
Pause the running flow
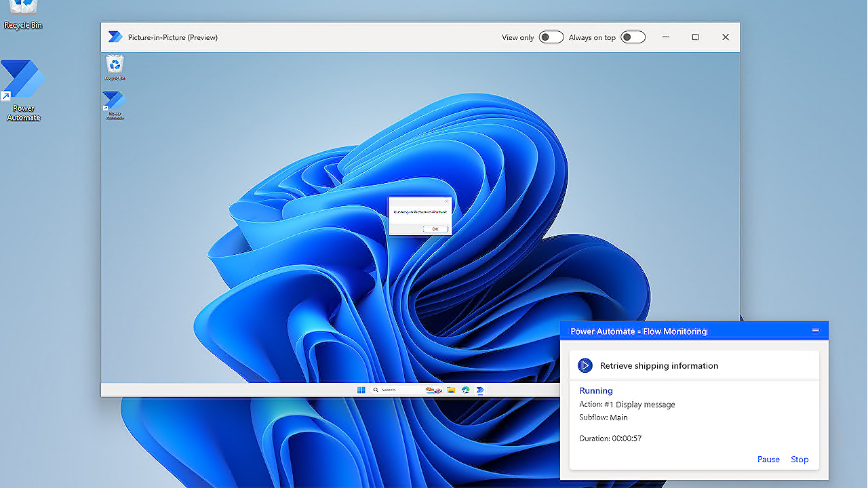[x=768, y=460]
